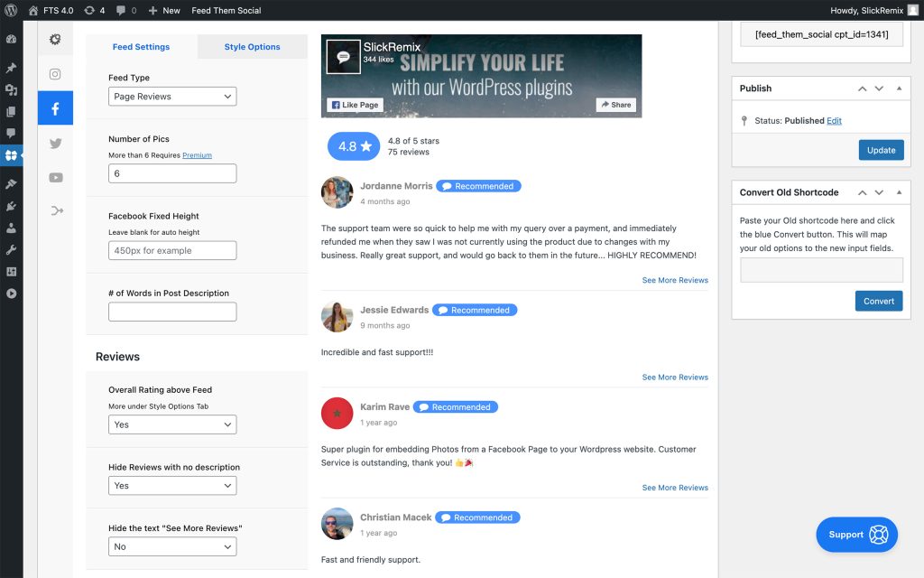
Task: Open the Overall Rating above Feed dropdown
Action: point(172,424)
